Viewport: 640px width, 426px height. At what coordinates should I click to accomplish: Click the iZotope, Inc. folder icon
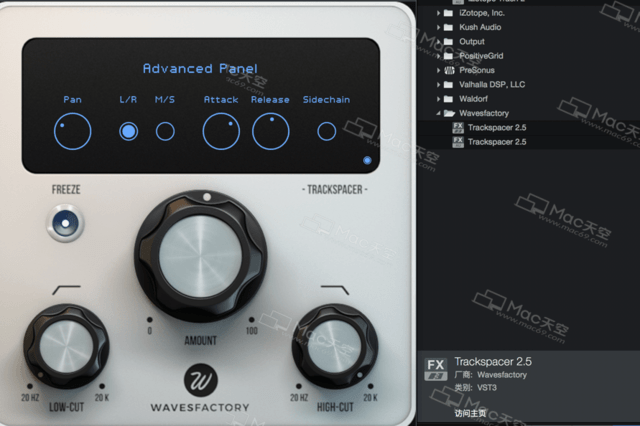(448, 13)
